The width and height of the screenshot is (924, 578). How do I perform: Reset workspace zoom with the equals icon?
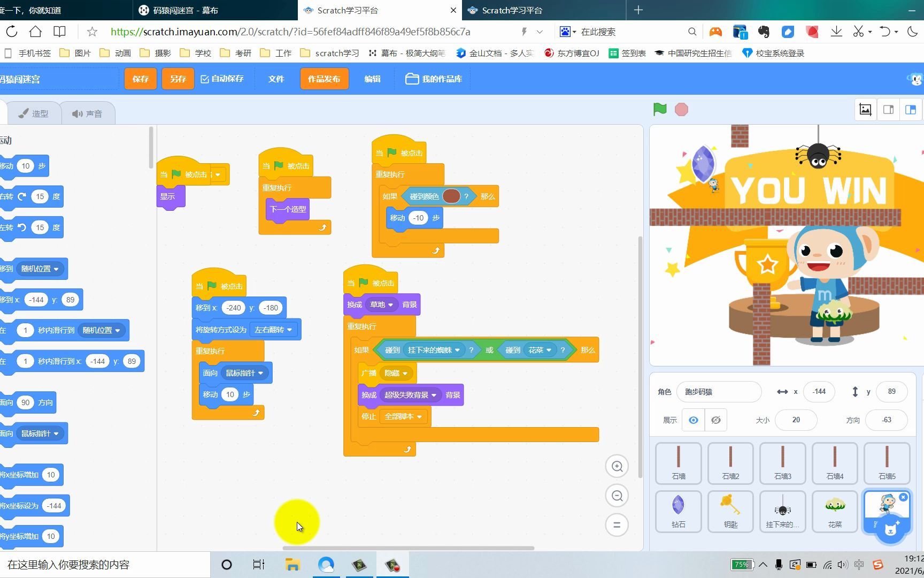pos(617,525)
